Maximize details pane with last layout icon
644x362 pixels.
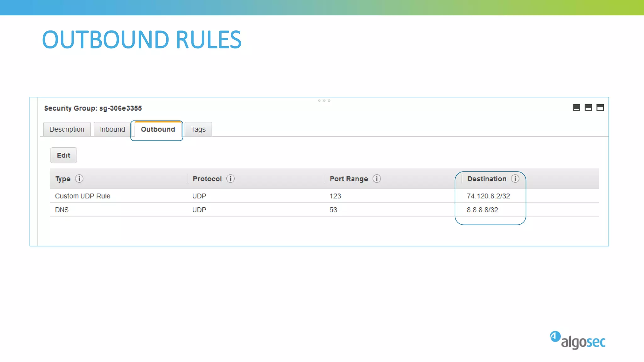coord(600,108)
